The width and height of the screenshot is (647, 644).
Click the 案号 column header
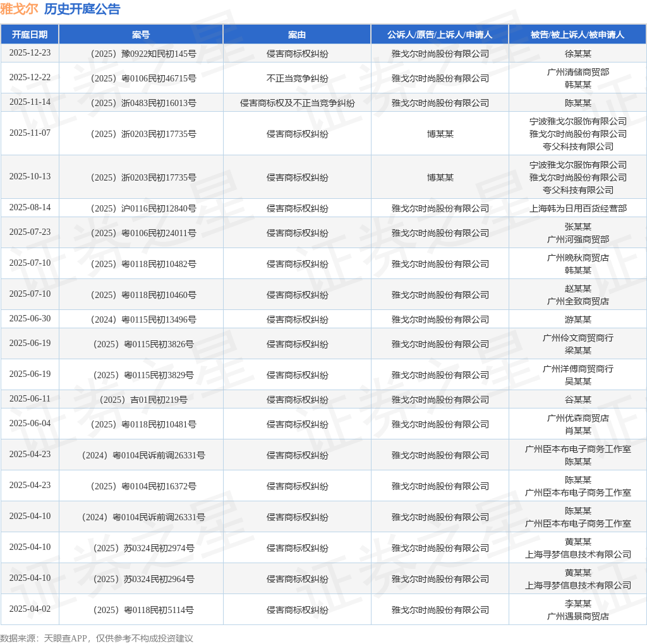click(141, 35)
